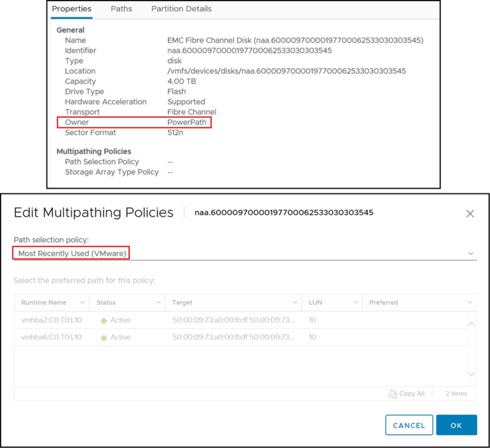Image resolution: width=490 pixels, height=448 pixels.
Task: Click the scroll up arrow in paths table
Action: pos(472,324)
